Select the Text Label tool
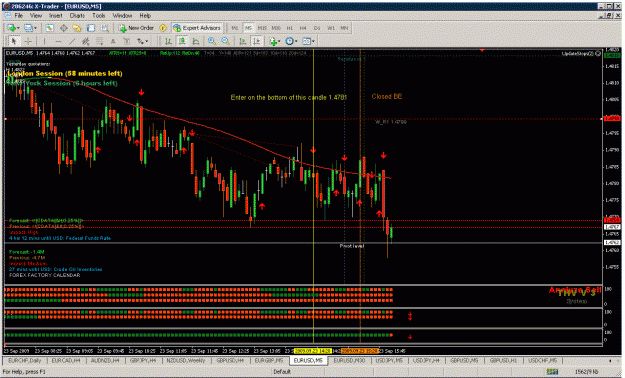This screenshot has height=378, width=625. 127,41
